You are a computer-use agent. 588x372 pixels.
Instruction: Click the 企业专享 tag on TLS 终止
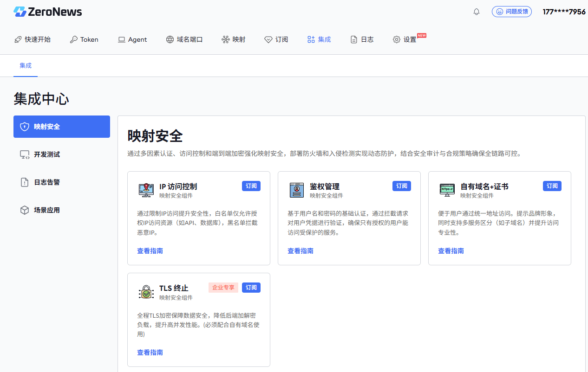pos(223,288)
